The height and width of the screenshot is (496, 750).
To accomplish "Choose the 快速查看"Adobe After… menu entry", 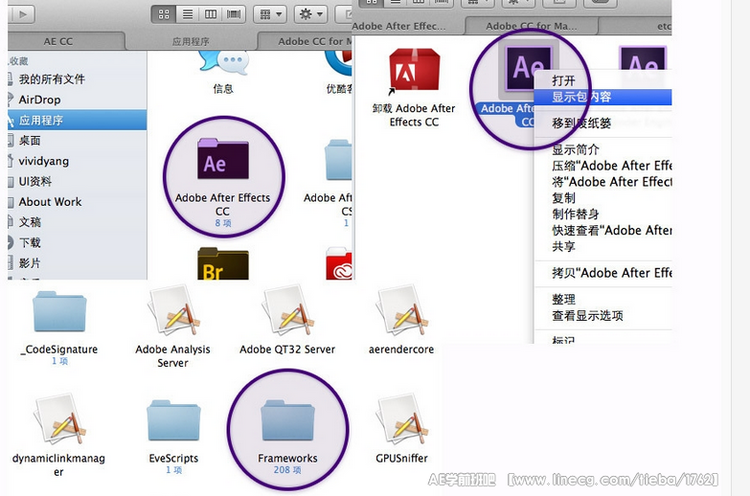I will 603,230.
